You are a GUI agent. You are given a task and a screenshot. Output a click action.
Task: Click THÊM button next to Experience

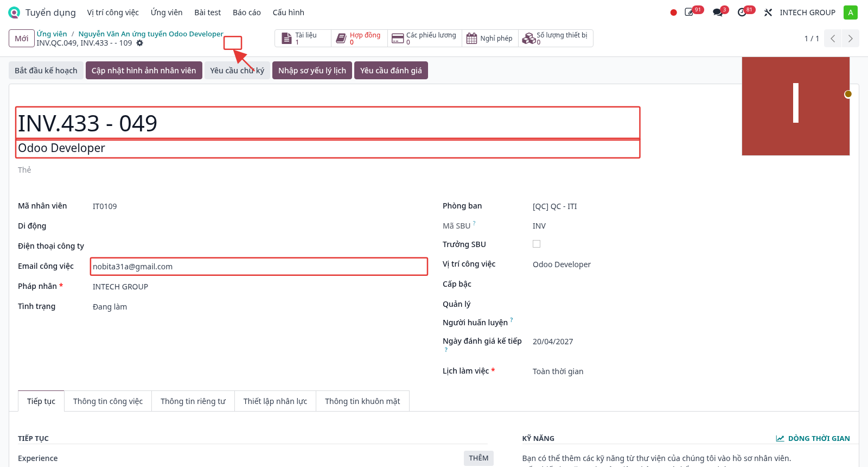pyautogui.click(x=478, y=458)
